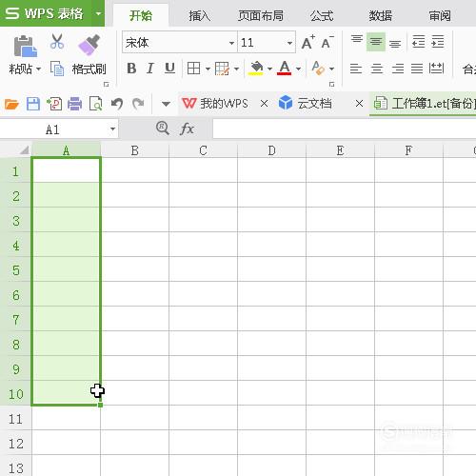Open the Name Box dropdown arrow
Image resolution: width=476 pixels, height=476 pixels.
112,129
